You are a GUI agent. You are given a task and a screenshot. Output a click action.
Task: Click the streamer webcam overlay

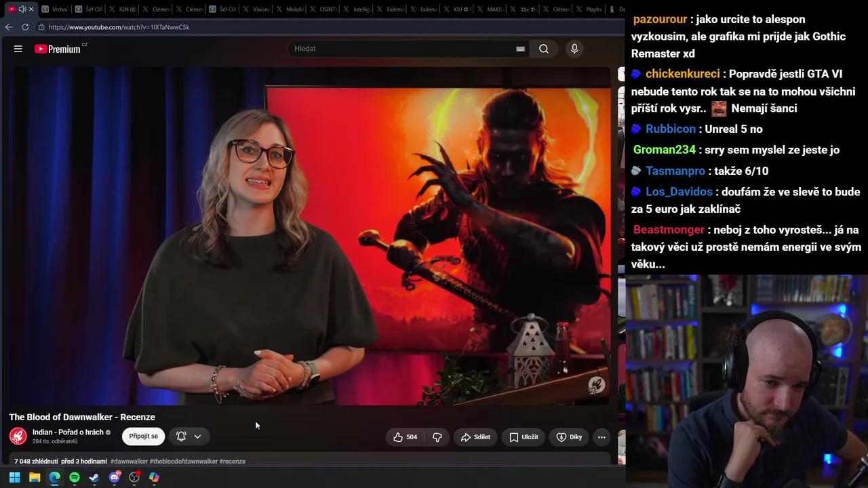click(x=747, y=381)
